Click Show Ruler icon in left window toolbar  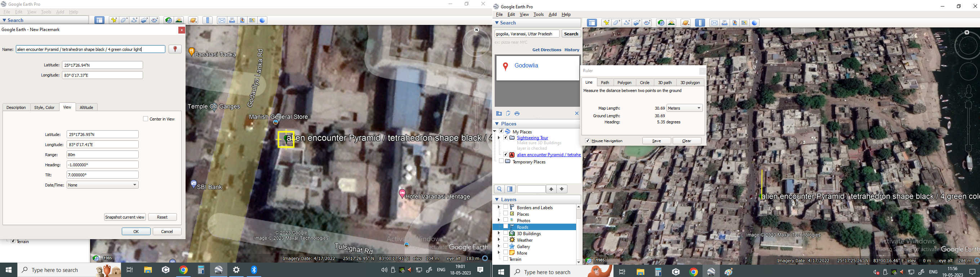pos(208,20)
